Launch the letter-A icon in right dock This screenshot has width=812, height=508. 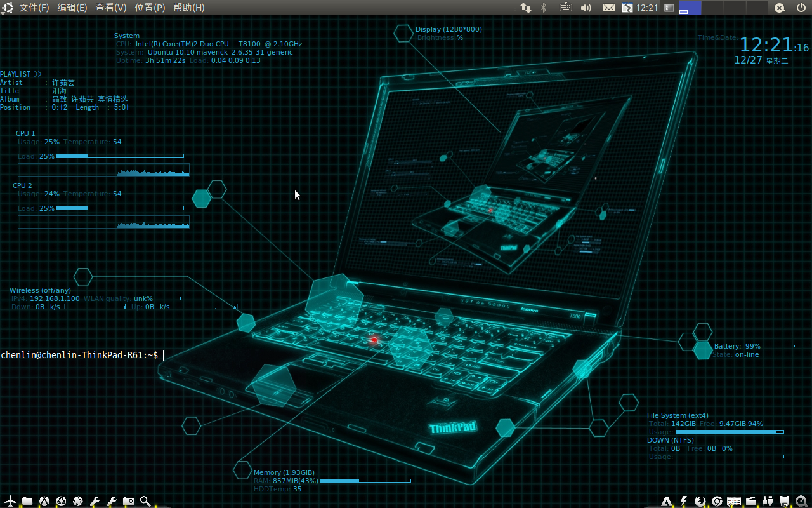[666, 502]
